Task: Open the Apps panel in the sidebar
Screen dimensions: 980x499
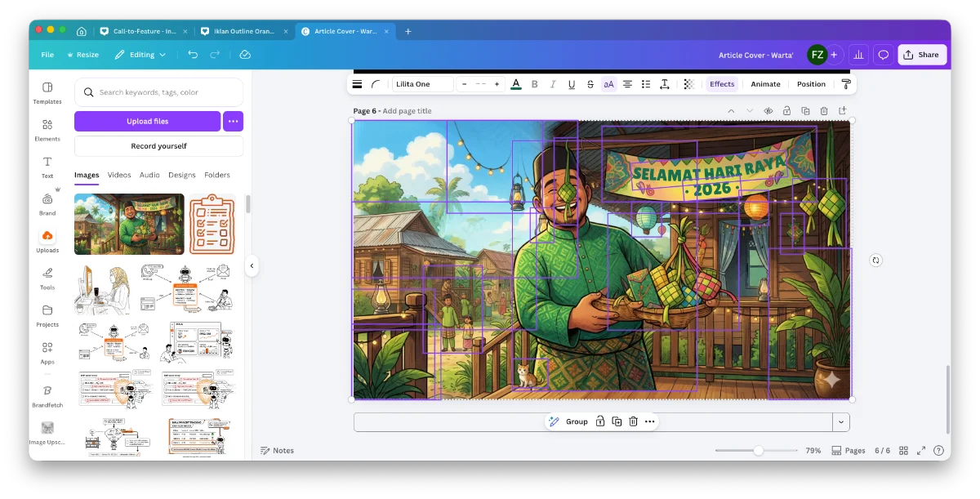Action: (x=47, y=353)
